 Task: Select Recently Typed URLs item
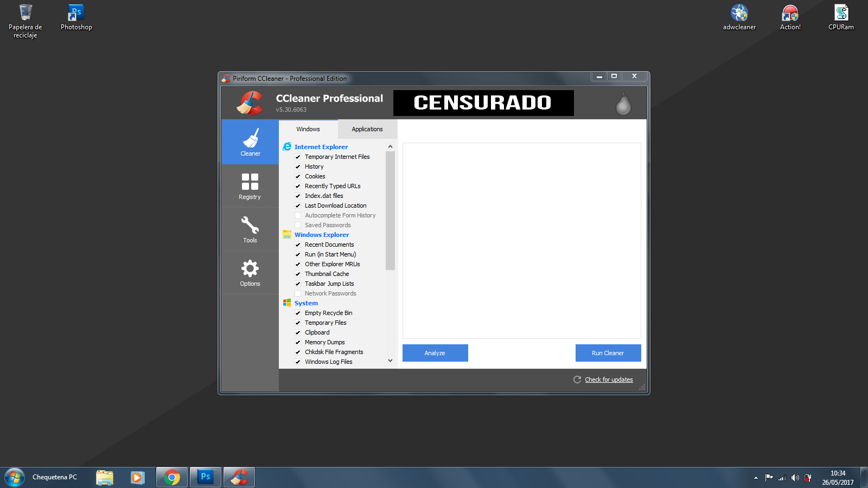(x=333, y=186)
